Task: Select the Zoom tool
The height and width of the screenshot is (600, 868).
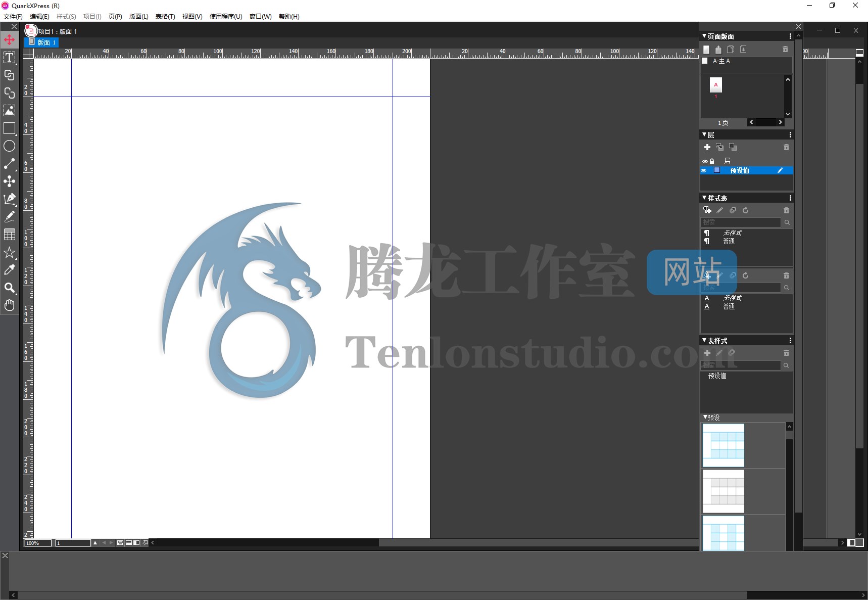Action: [x=9, y=288]
